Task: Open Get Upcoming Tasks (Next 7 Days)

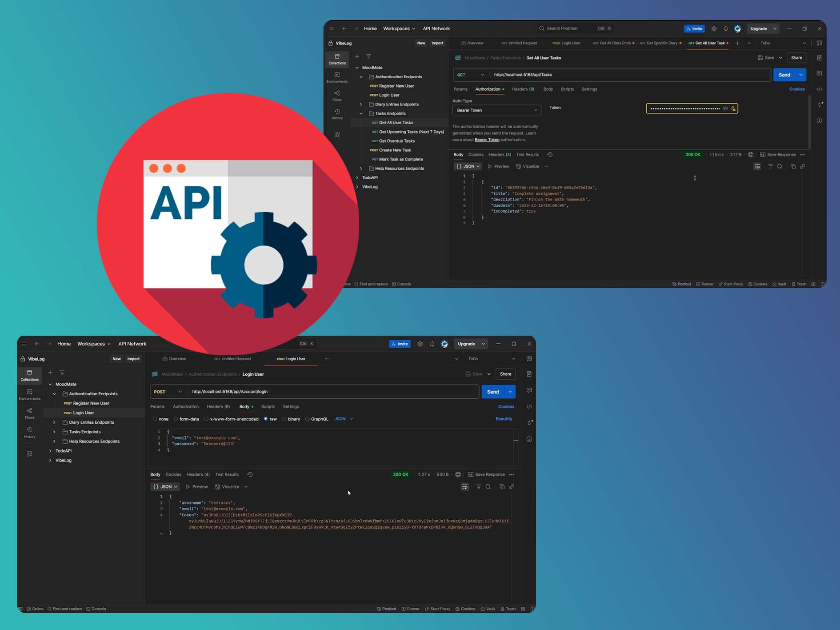Action: (411, 132)
